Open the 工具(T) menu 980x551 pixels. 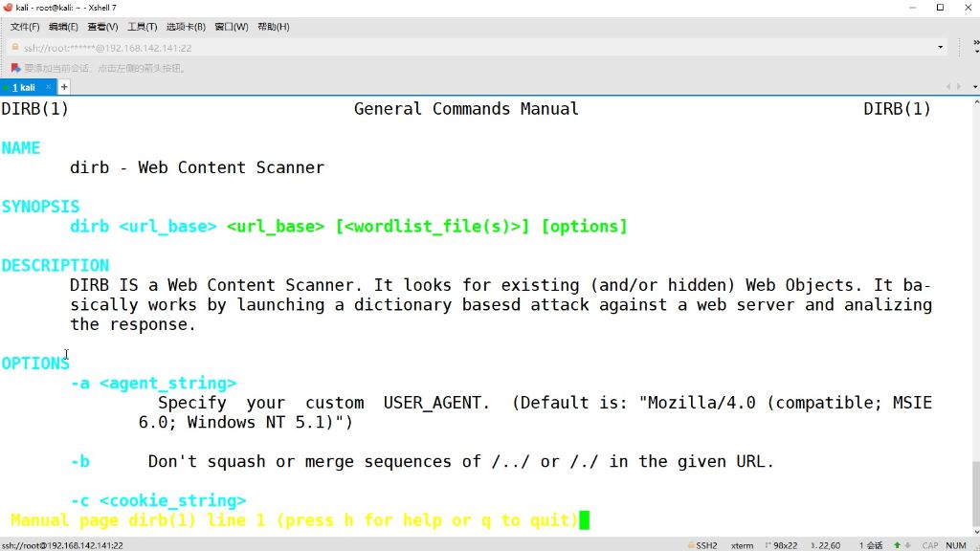[142, 27]
